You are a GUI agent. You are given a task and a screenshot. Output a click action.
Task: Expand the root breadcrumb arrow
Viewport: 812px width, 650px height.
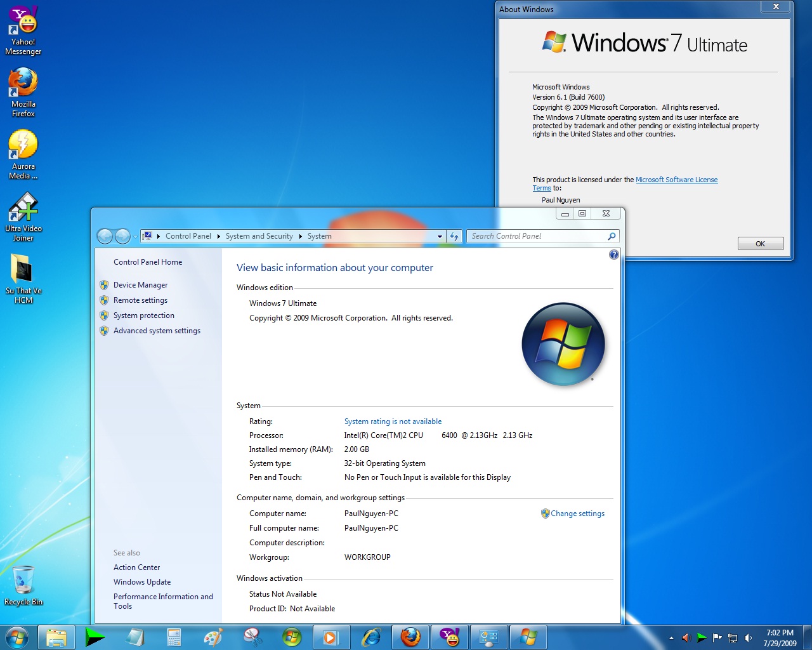158,236
